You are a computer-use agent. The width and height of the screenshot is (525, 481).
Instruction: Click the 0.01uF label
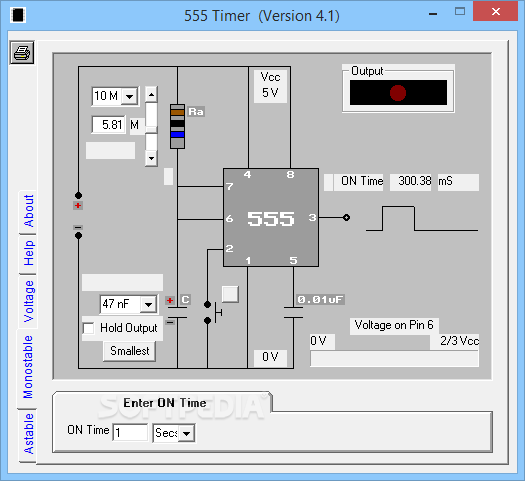(x=320, y=299)
